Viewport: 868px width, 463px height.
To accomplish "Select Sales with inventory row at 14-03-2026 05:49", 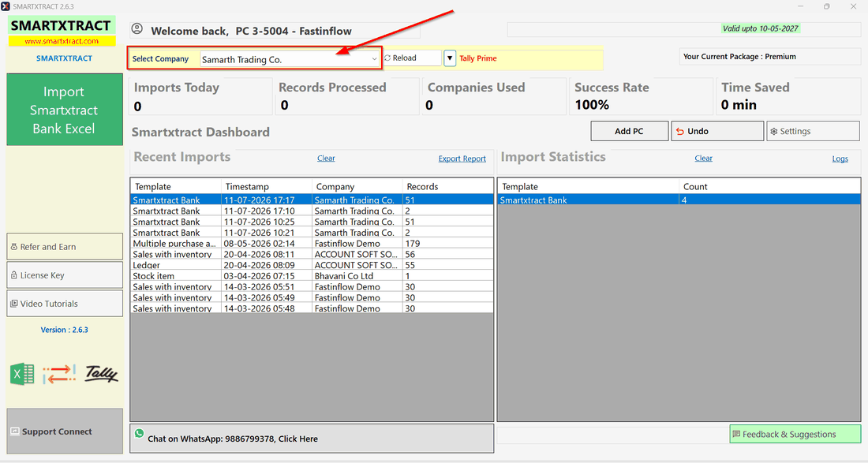I will point(312,297).
